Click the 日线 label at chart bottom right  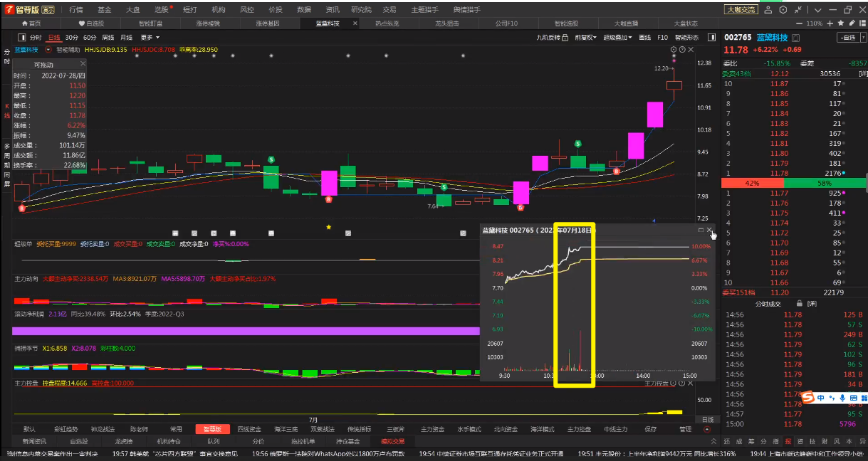pos(706,420)
